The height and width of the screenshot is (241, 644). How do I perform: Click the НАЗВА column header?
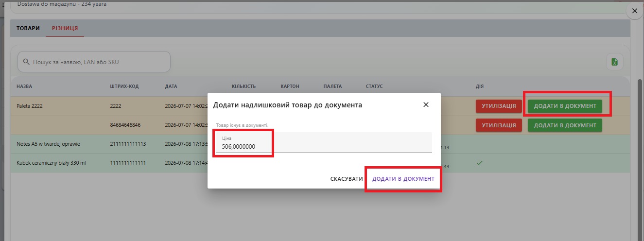(x=24, y=86)
